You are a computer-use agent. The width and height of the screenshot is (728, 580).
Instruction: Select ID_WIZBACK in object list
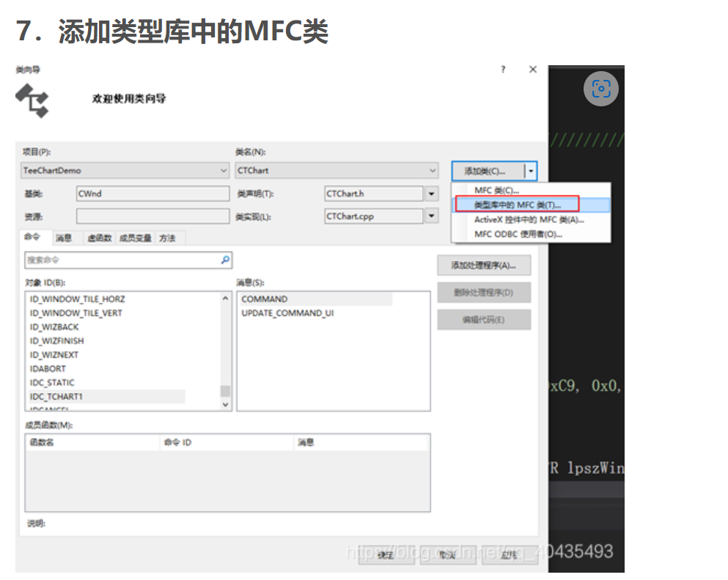(54, 327)
